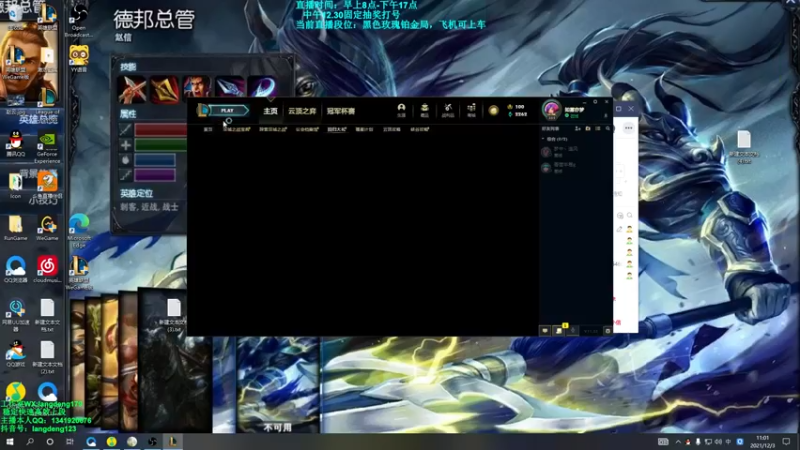
Task: Click the PLAY button in League client
Action: click(227, 110)
